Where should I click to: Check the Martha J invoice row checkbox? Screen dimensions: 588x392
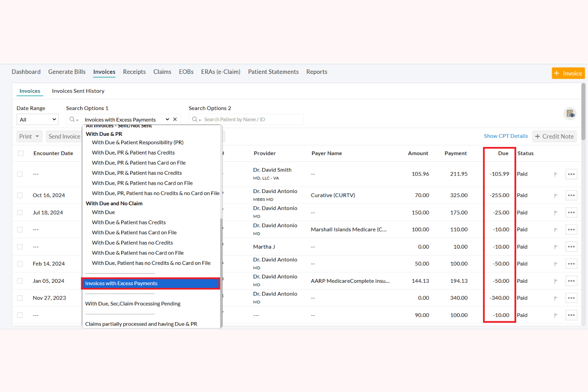coord(20,246)
